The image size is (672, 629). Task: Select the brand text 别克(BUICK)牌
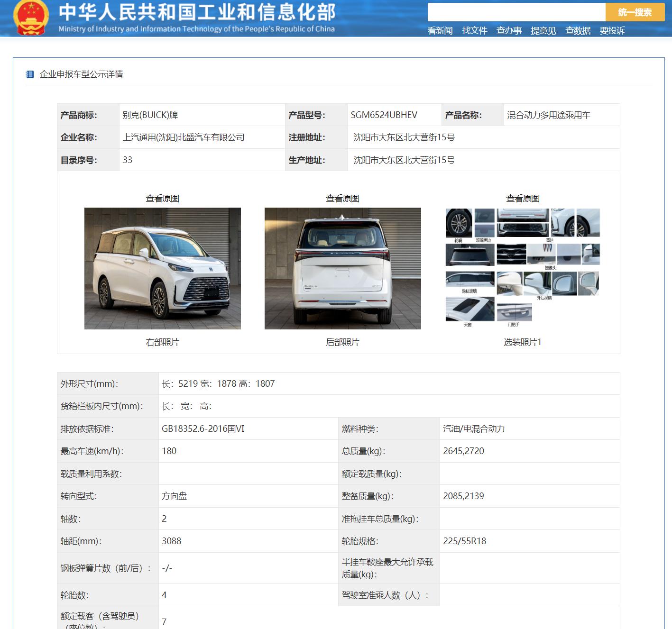(x=150, y=115)
